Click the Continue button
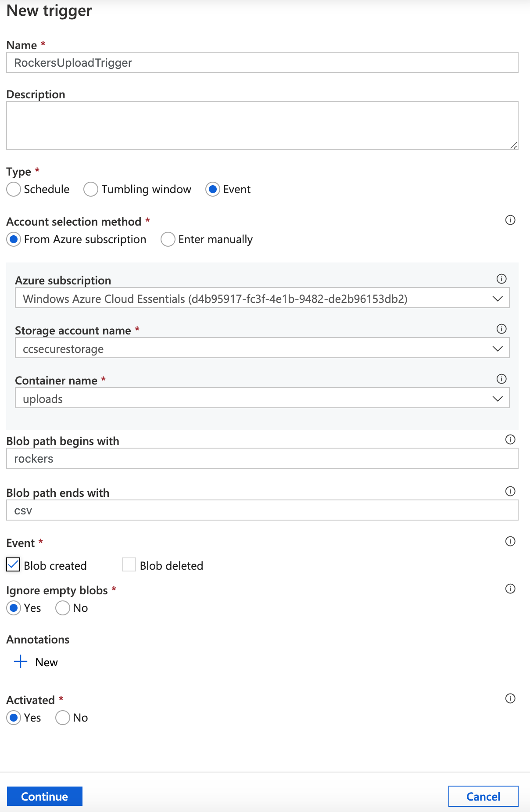 (x=45, y=796)
